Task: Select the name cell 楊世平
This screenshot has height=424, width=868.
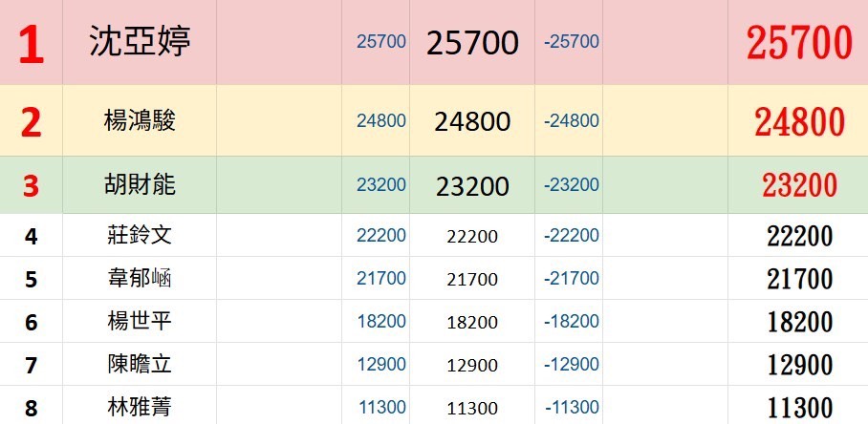Action: click(x=140, y=322)
